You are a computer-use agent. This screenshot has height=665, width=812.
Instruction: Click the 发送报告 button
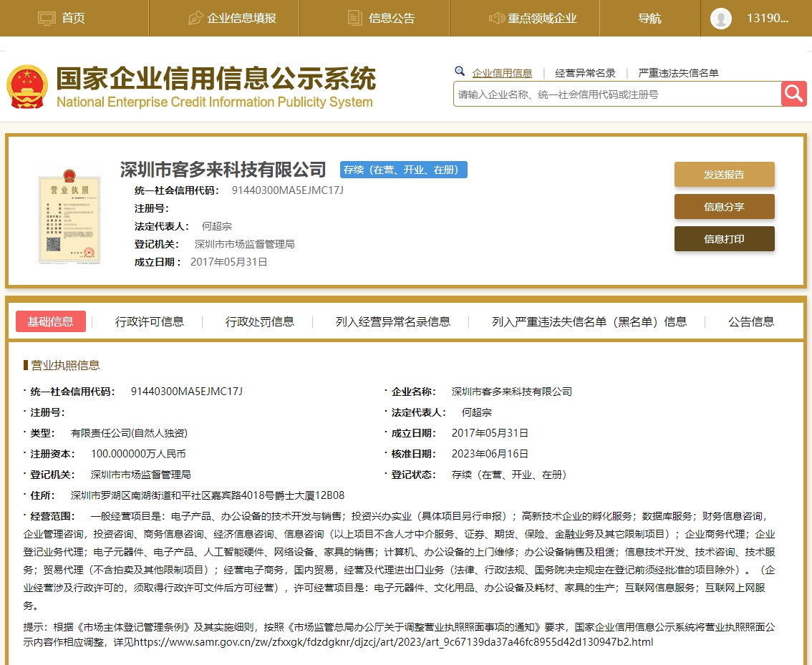pyautogui.click(x=724, y=174)
